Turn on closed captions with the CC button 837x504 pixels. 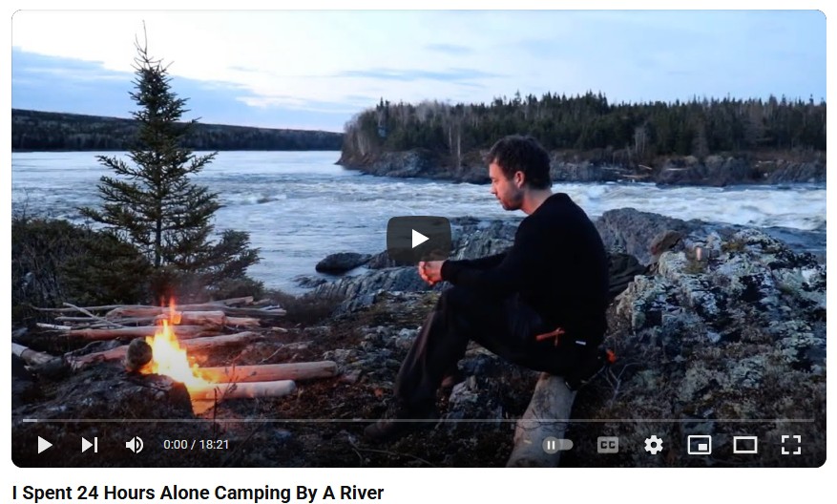click(x=607, y=445)
